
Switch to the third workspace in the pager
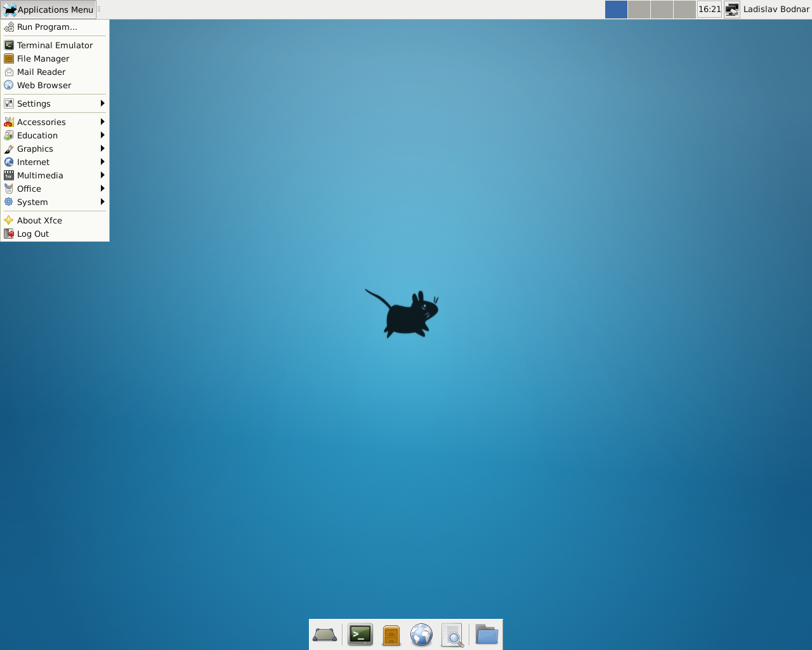pyautogui.click(x=662, y=10)
